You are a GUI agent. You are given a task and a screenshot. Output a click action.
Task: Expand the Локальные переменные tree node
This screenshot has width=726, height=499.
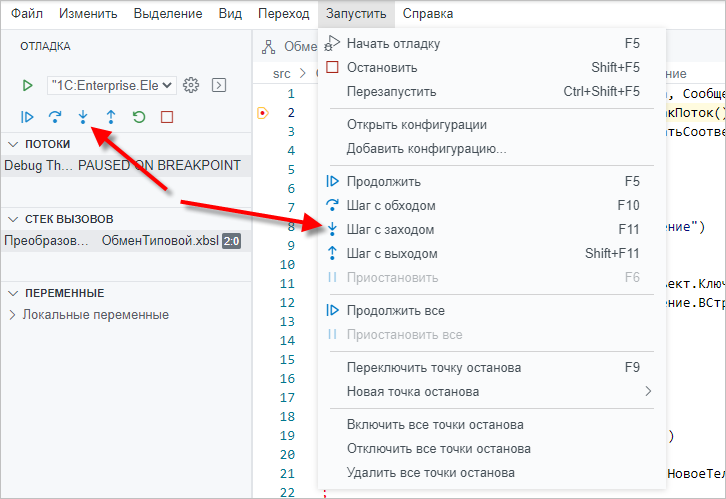coord(13,315)
